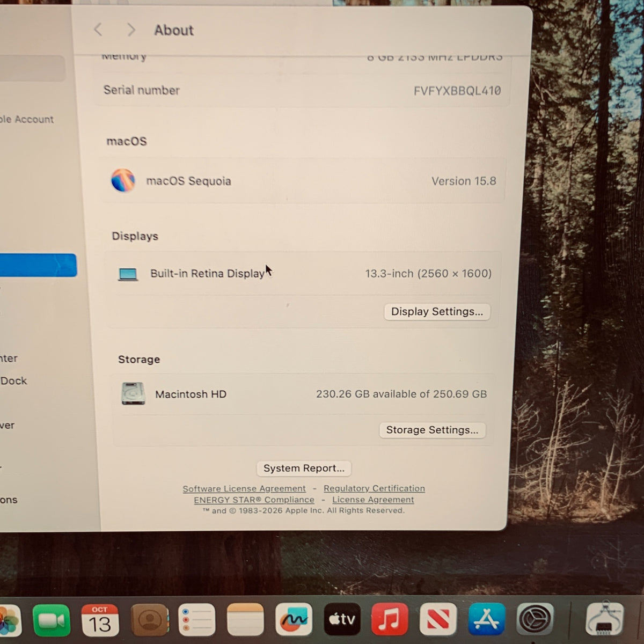Image resolution: width=644 pixels, height=644 pixels.
Task: Open Display Settings
Action: pos(437,312)
